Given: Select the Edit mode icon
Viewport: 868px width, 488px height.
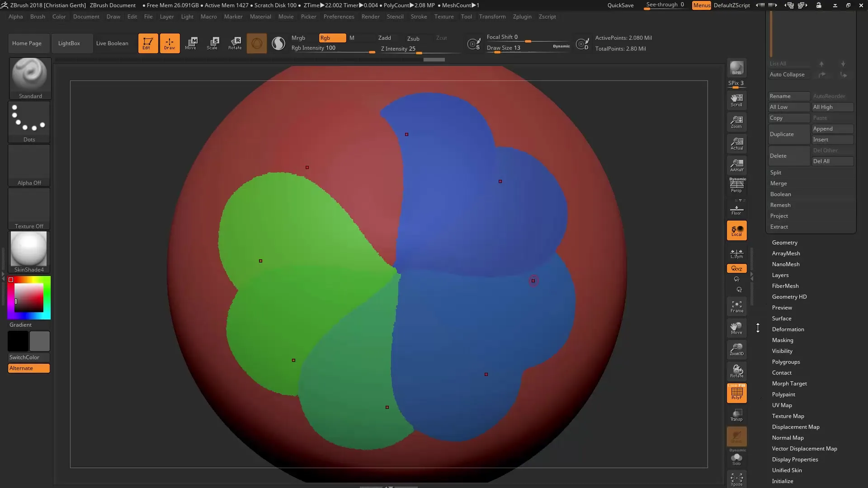Looking at the screenshot, I should 148,43.
